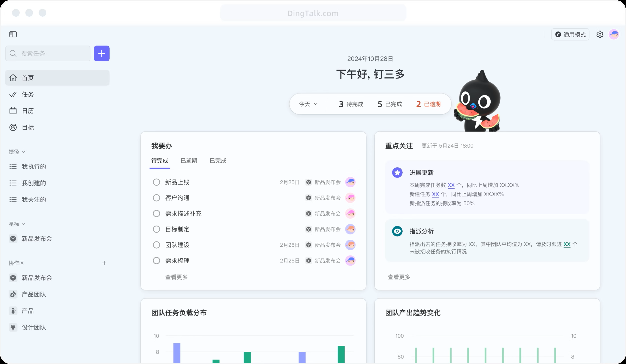Show the 2 已逾期 counter

pos(428,104)
